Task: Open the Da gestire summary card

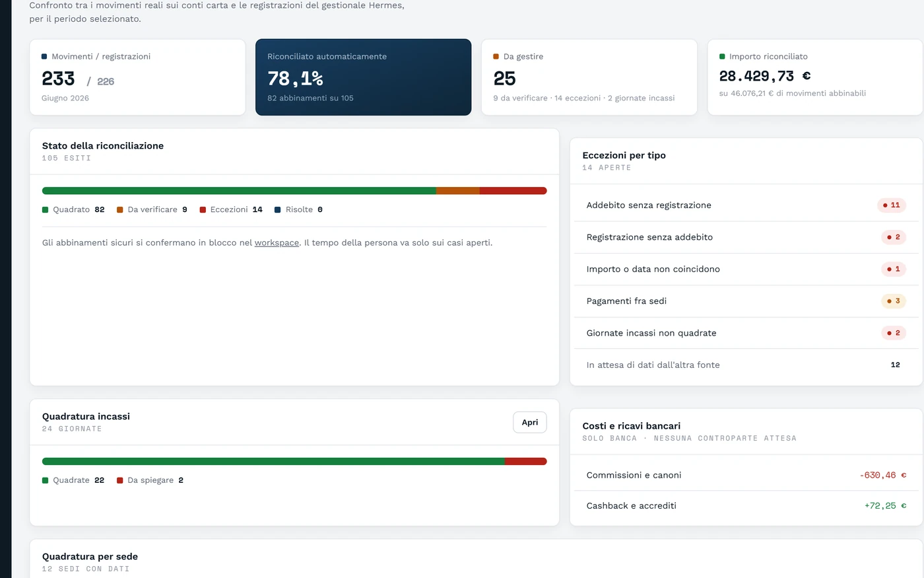Action: click(x=589, y=77)
